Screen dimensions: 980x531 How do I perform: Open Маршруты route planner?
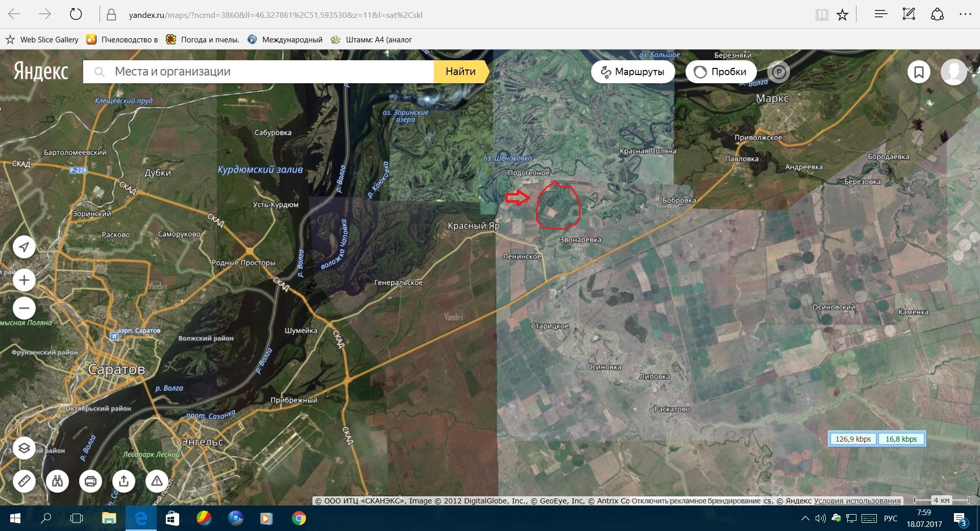633,72
